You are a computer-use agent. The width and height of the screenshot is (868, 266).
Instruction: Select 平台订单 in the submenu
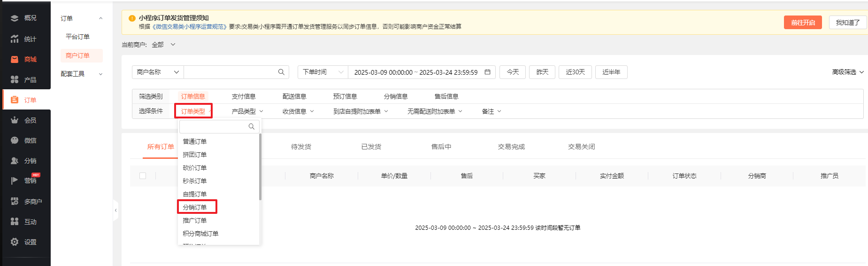tap(77, 37)
